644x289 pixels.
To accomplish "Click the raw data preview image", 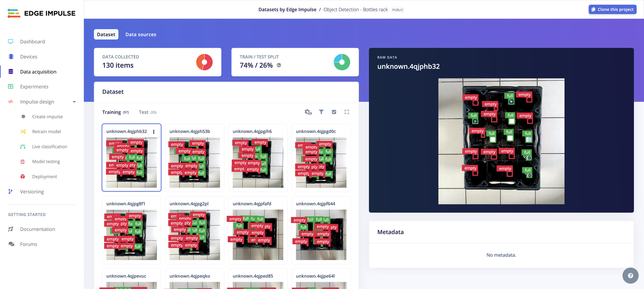I will point(502,141).
